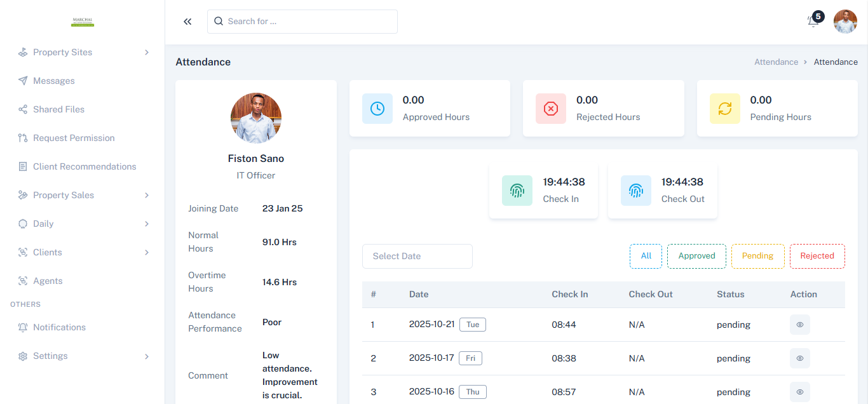
Task: Open the Agents menu item
Action: (48, 281)
